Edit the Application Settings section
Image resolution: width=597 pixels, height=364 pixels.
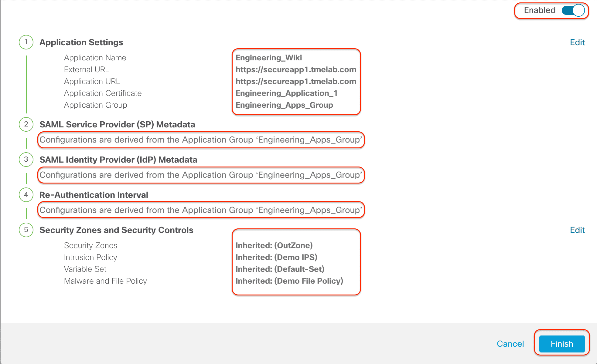point(577,42)
